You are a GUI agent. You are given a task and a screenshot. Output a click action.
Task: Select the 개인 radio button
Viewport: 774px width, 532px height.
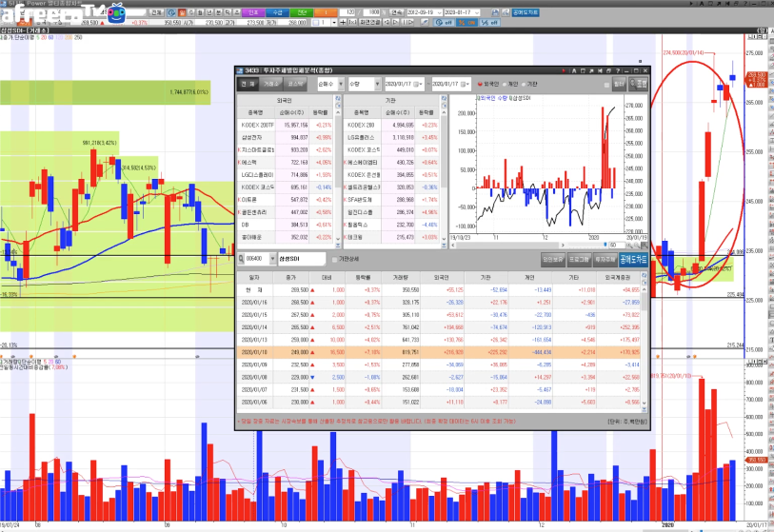coord(505,85)
